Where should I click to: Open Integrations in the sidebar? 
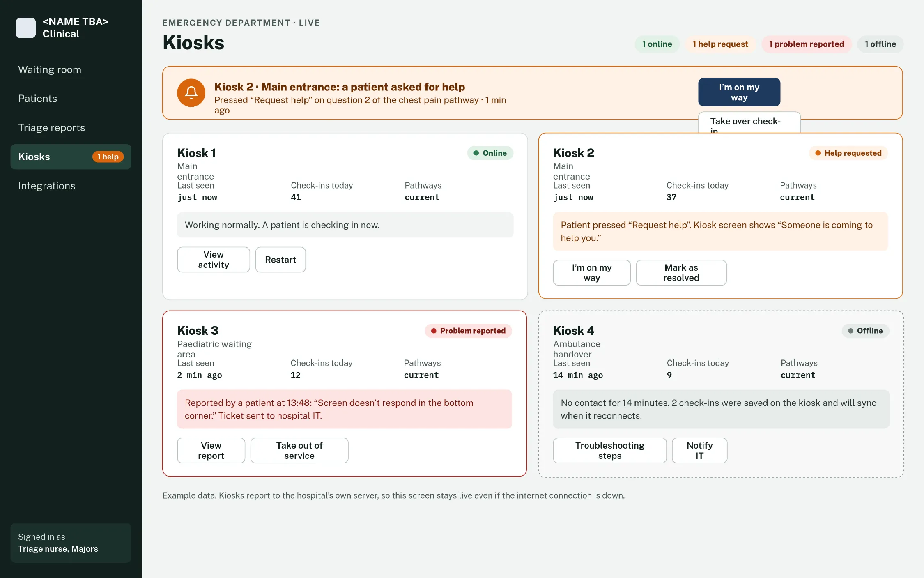coord(71,186)
